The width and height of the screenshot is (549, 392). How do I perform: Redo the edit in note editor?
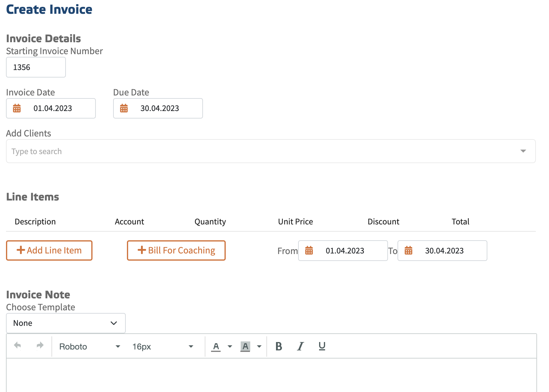coord(40,346)
